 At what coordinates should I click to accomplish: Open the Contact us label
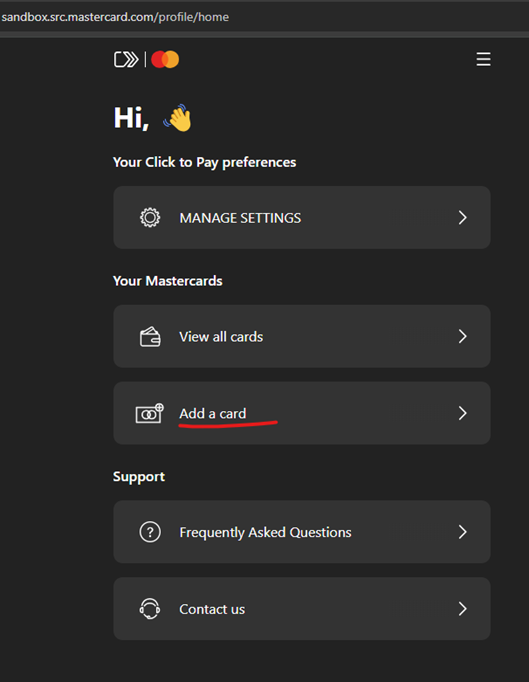[x=212, y=609]
